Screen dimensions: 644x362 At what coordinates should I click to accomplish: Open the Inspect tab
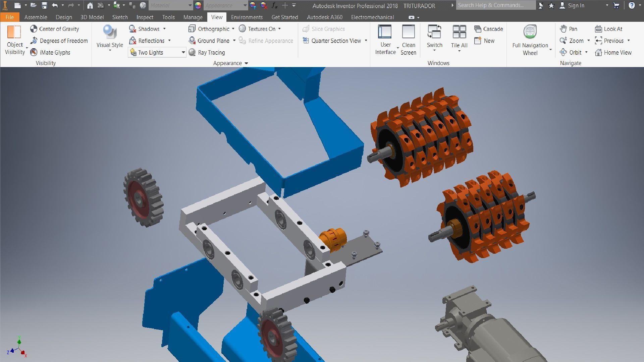145,17
